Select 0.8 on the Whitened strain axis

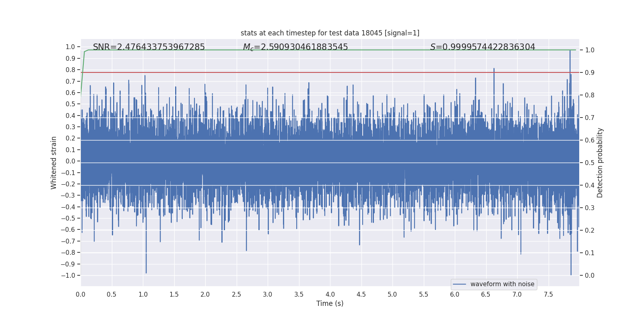pyautogui.click(x=70, y=70)
